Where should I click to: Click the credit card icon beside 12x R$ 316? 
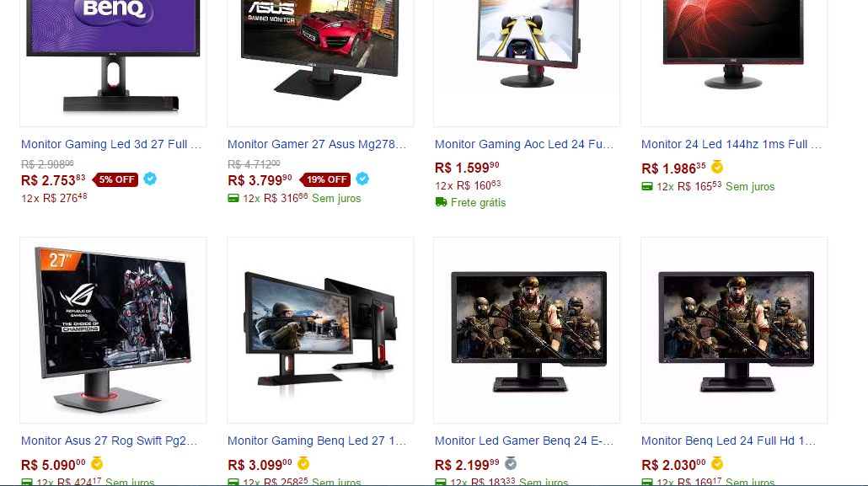(233, 198)
